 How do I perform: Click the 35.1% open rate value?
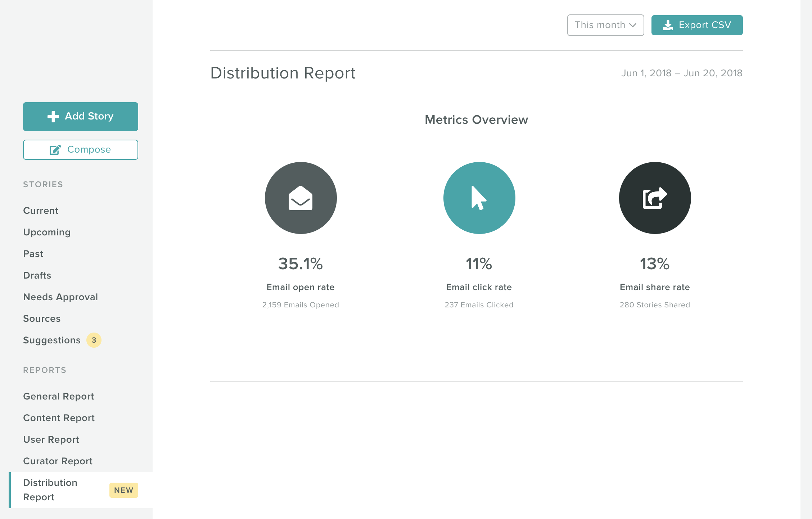301,264
